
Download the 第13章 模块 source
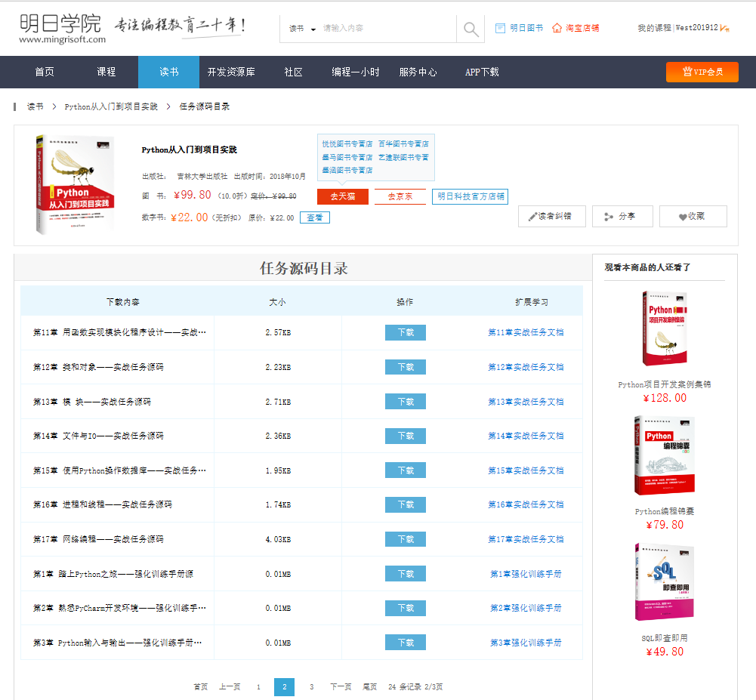pyautogui.click(x=406, y=402)
